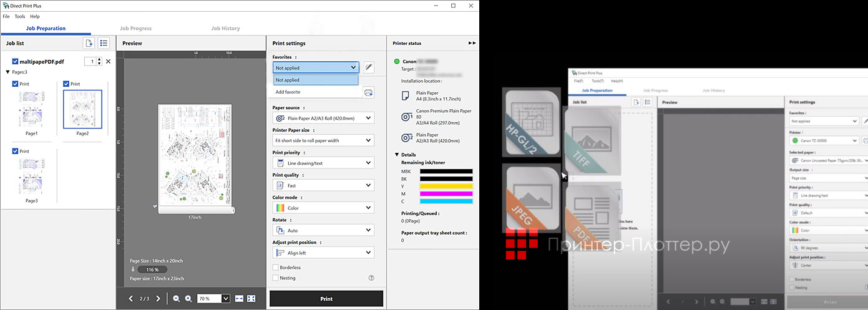
Task: Remove maltipapePDF.pdf using the X icon
Action: (108, 61)
